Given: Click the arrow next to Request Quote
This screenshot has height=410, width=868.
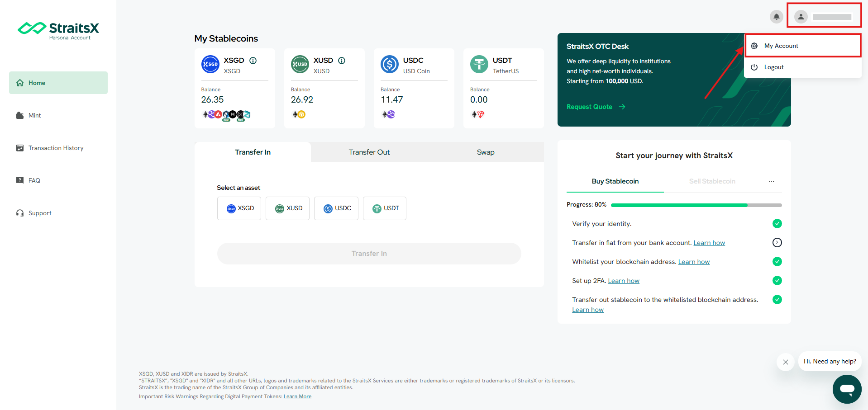Looking at the screenshot, I should pos(622,107).
